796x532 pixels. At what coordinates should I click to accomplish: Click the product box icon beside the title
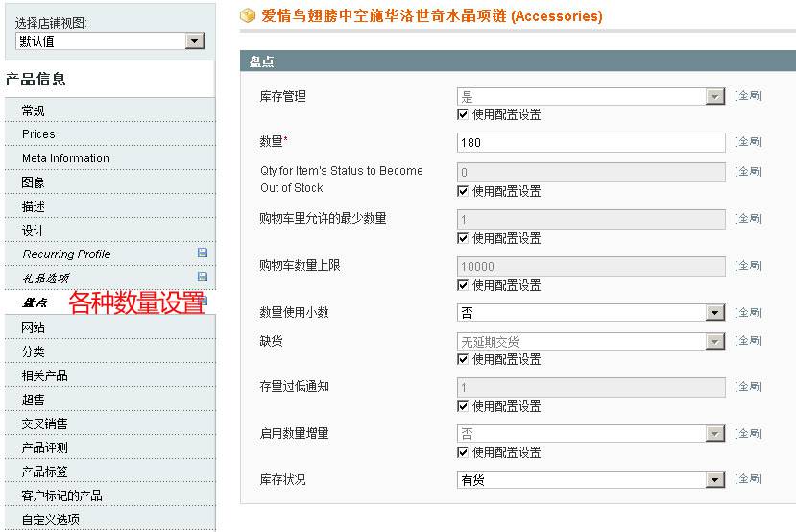click(x=248, y=16)
